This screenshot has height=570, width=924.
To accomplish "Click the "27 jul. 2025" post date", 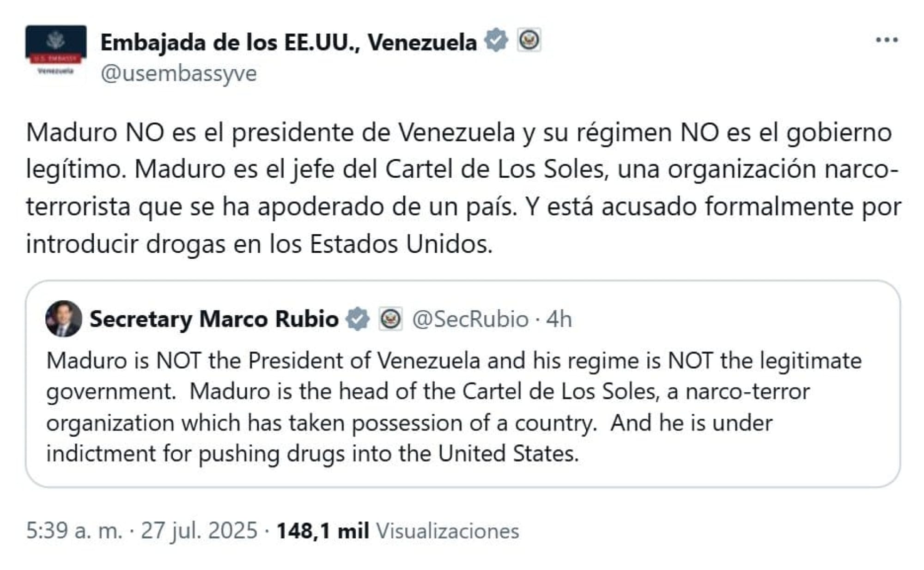I will click(199, 531).
